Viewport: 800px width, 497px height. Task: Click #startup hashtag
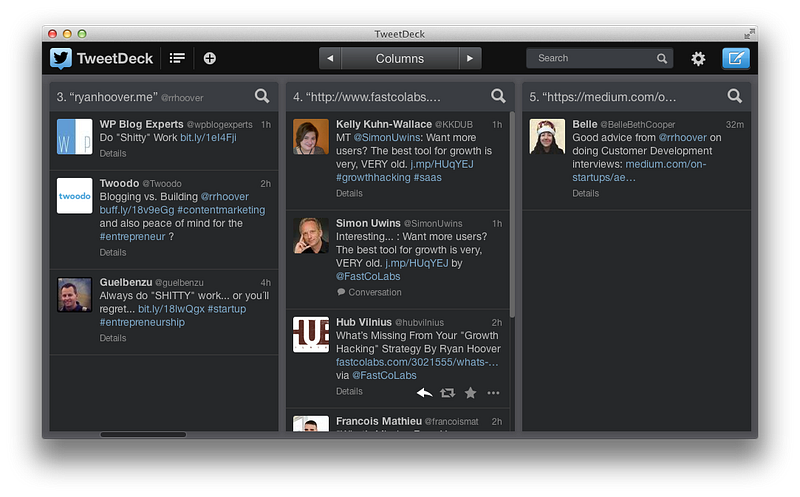227,309
